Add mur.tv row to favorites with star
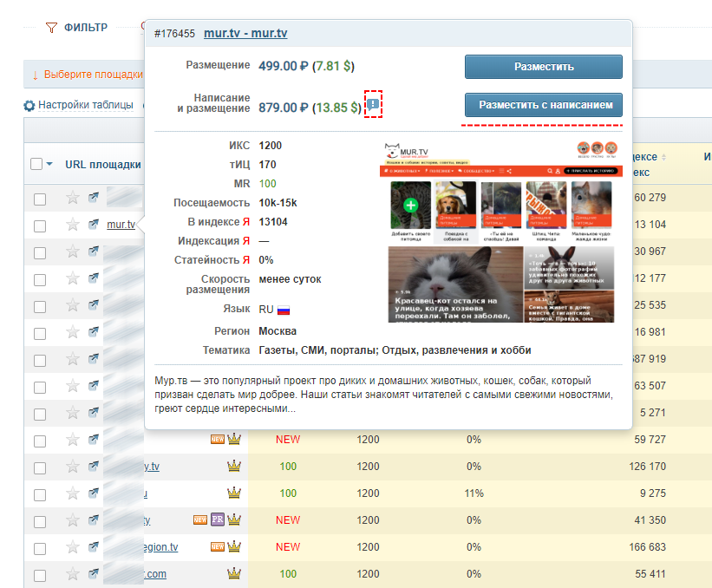The image size is (712, 588). pyautogui.click(x=73, y=225)
